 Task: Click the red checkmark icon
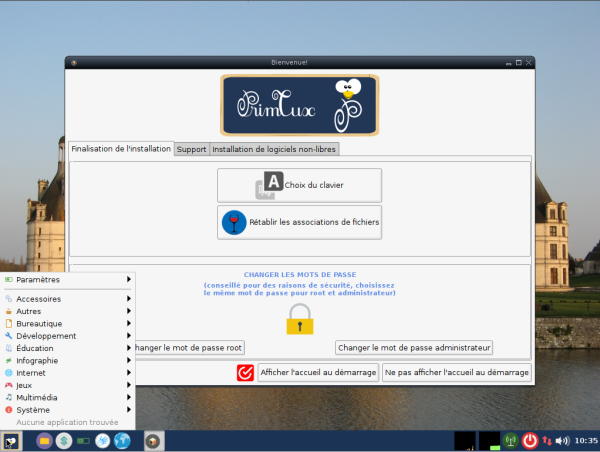click(x=245, y=372)
